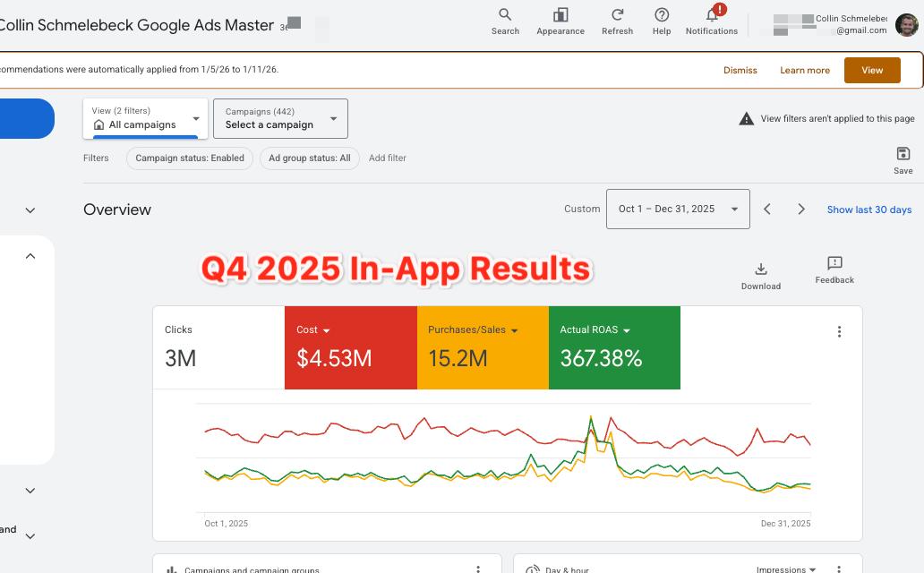The width and height of the screenshot is (924, 573).
Task: Go to next date range
Action: click(801, 210)
